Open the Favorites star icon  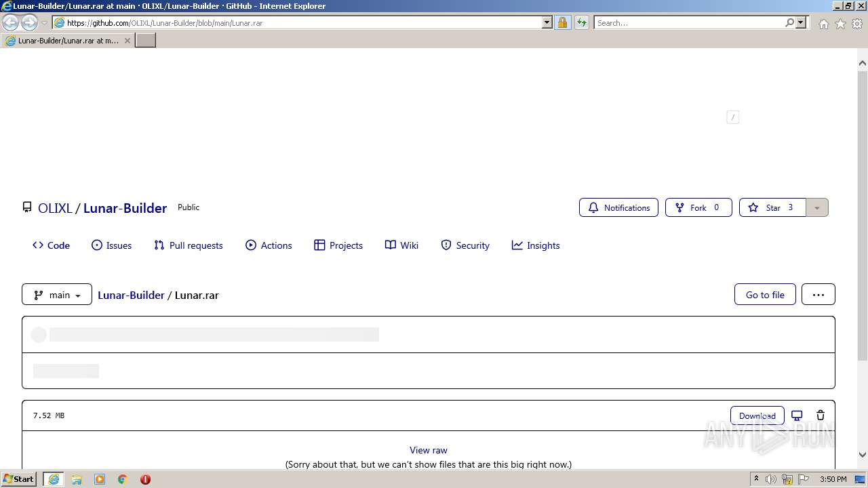click(x=840, y=23)
